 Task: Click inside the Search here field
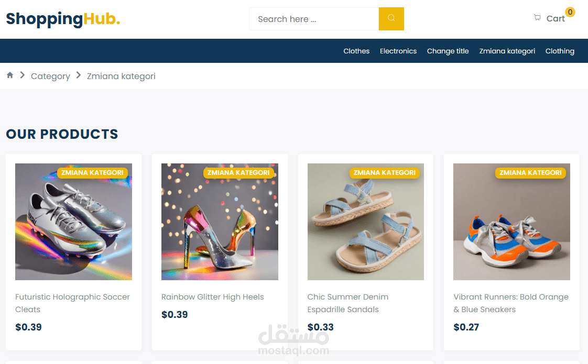pyautogui.click(x=314, y=19)
